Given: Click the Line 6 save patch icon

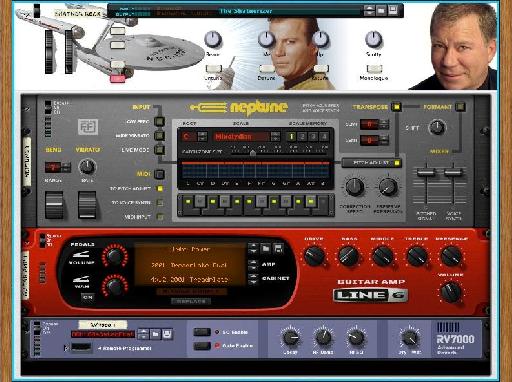Looking at the screenshot, I should 278,248.
